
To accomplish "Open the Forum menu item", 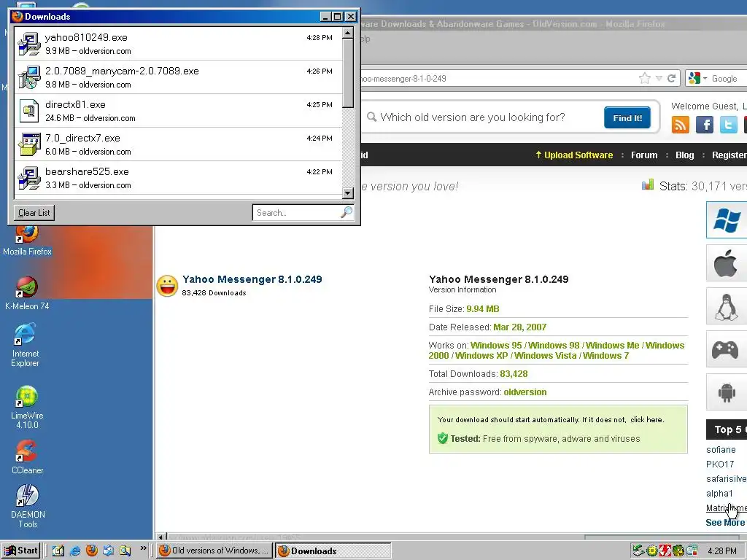I will [644, 155].
